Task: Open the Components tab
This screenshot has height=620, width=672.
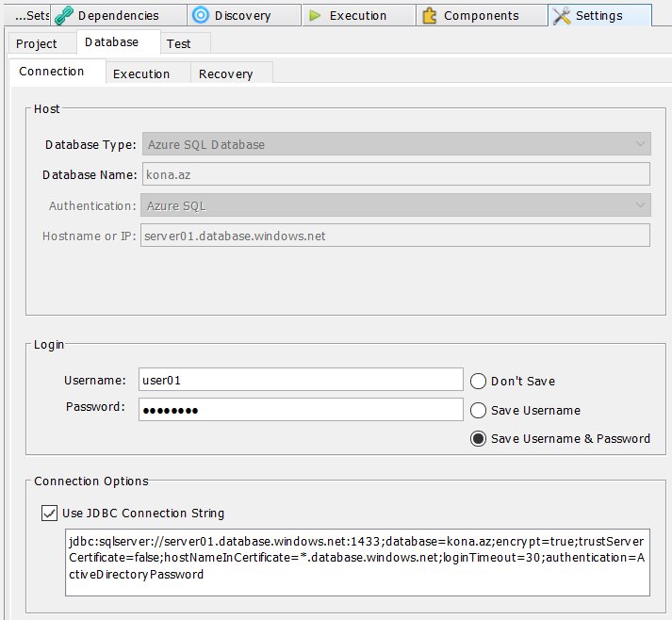Action: 482,15
